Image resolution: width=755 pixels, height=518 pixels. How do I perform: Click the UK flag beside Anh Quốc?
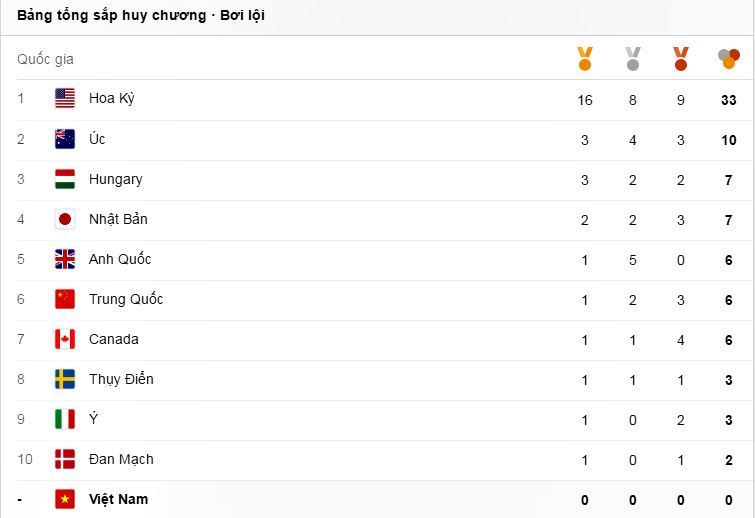(x=65, y=259)
